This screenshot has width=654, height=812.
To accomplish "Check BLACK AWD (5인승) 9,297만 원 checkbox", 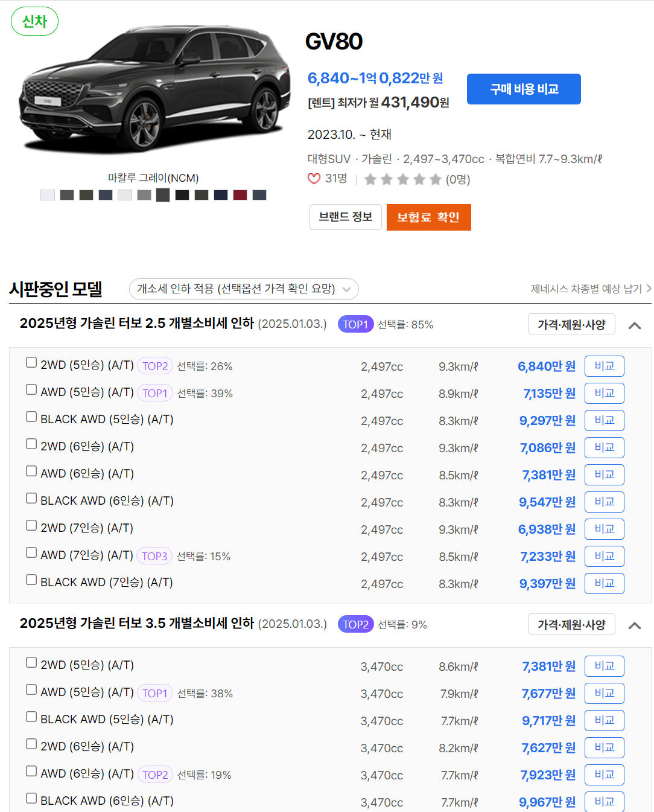I will click(31, 417).
